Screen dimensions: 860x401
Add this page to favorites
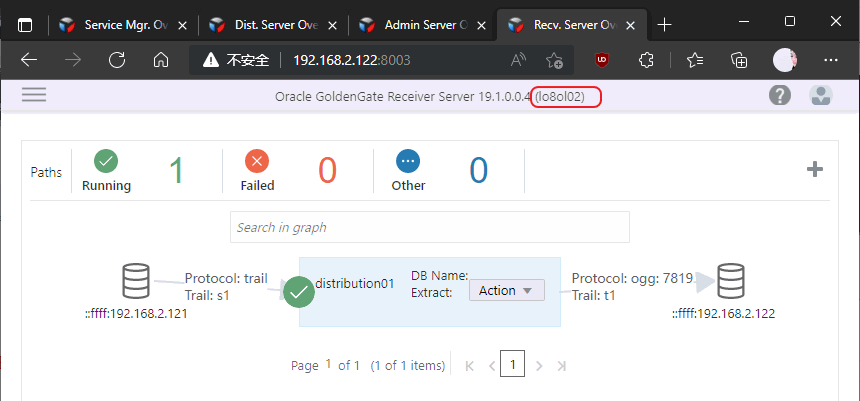555,60
